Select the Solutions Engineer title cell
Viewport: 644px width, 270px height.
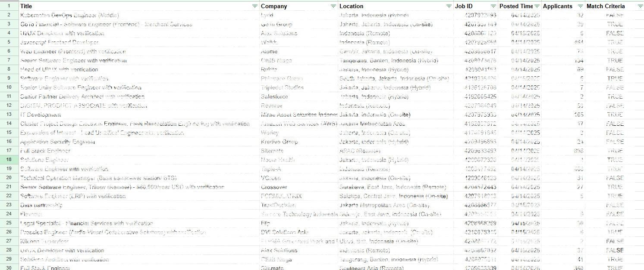tap(139, 160)
